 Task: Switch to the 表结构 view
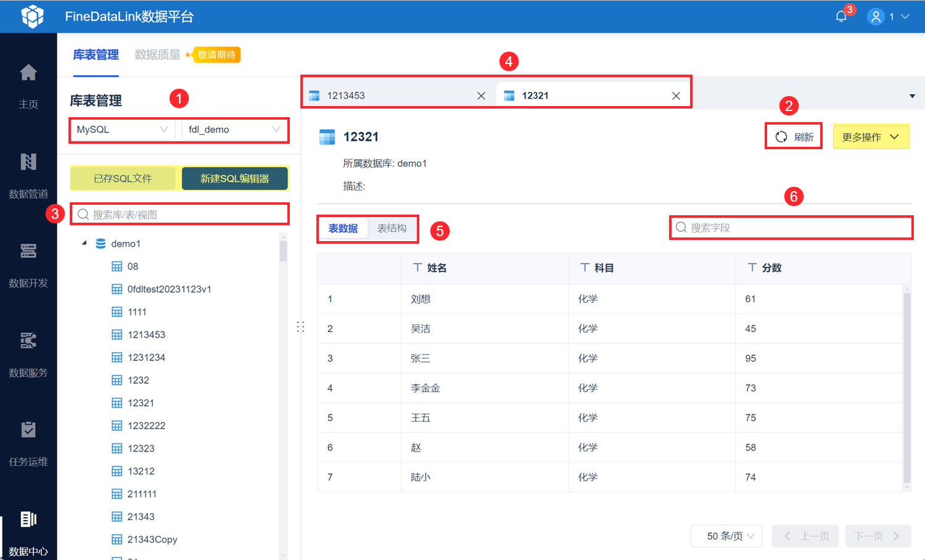[392, 229]
